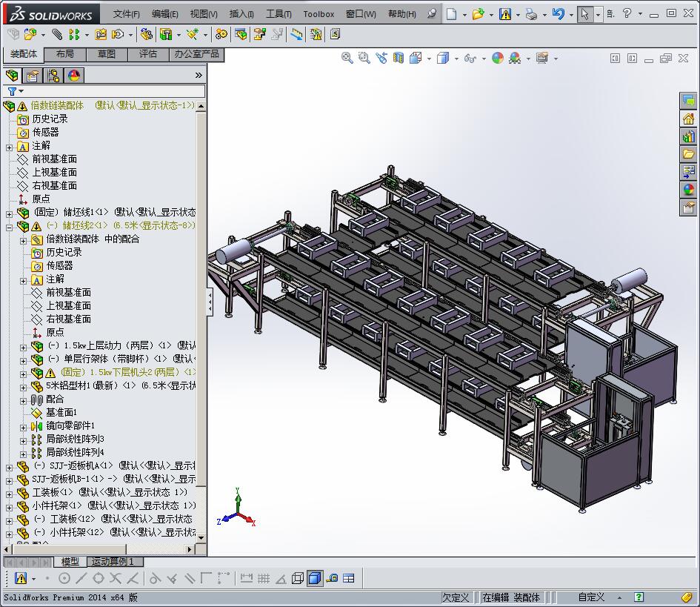
Task: Collapse the 储坯线2<1> tree node
Action: pyautogui.click(x=10, y=226)
